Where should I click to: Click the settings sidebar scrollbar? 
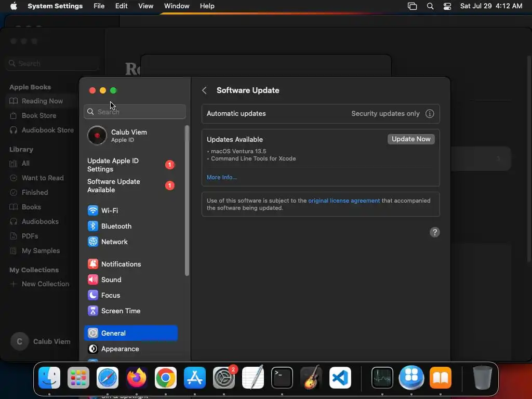coord(187,200)
